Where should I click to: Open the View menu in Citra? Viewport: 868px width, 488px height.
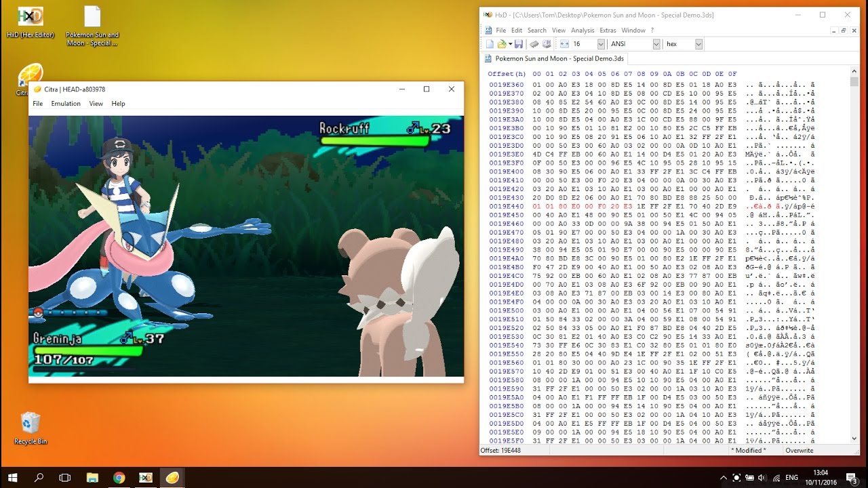(96, 104)
